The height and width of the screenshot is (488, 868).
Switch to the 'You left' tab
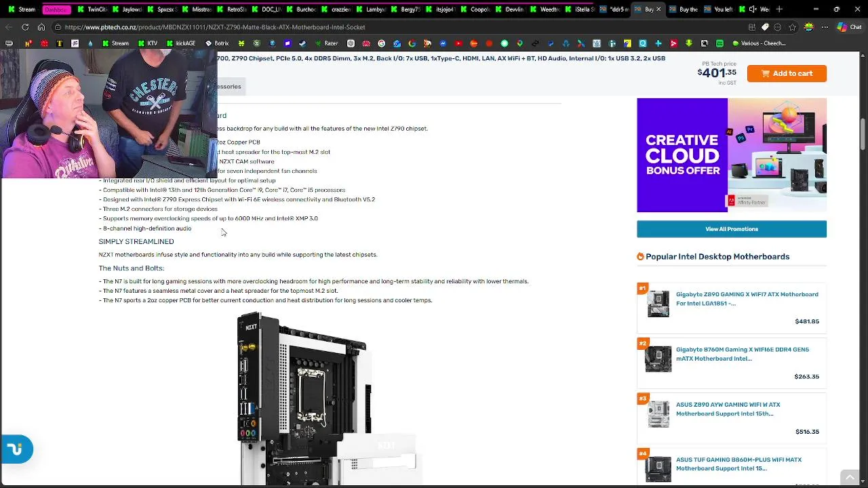tap(717, 9)
